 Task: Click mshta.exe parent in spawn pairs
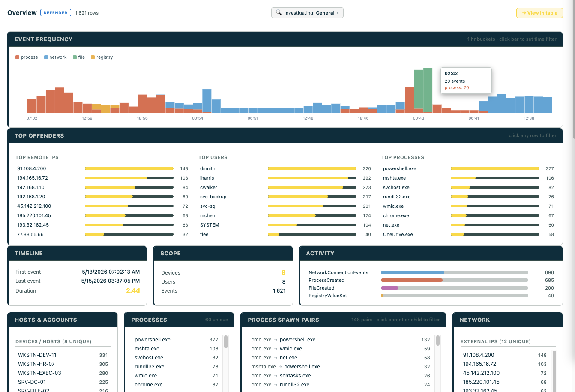pos(264,367)
